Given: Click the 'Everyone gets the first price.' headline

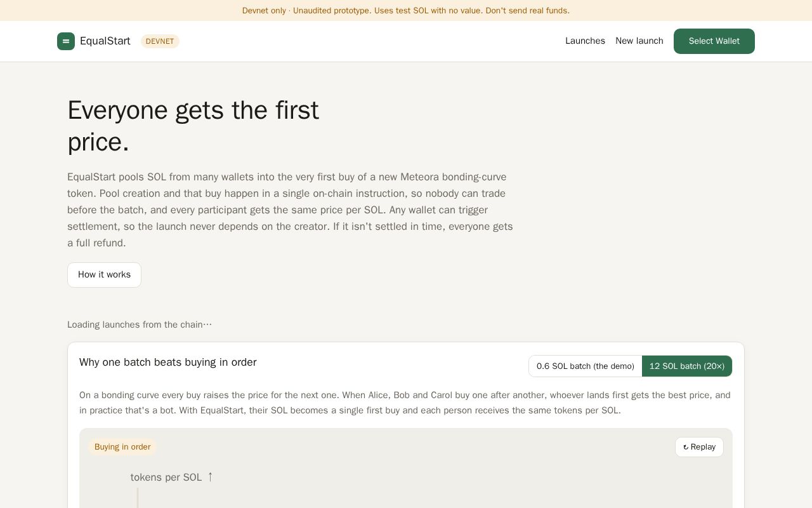Looking at the screenshot, I should [x=193, y=126].
